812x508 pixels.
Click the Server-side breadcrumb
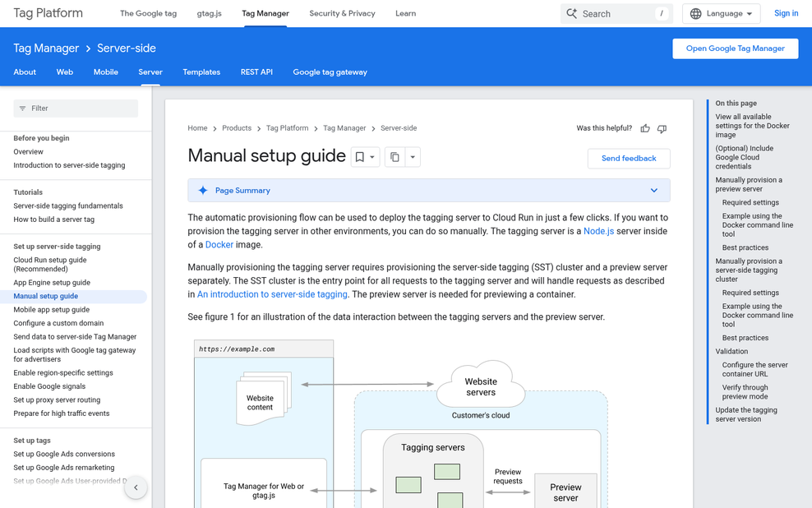point(399,128)
